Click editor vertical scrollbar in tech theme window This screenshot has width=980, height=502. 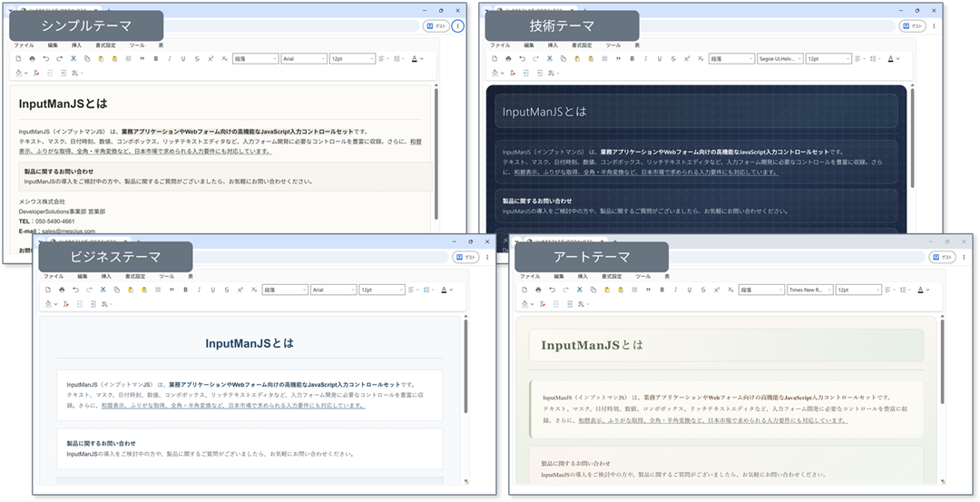(x=912, y=138)
